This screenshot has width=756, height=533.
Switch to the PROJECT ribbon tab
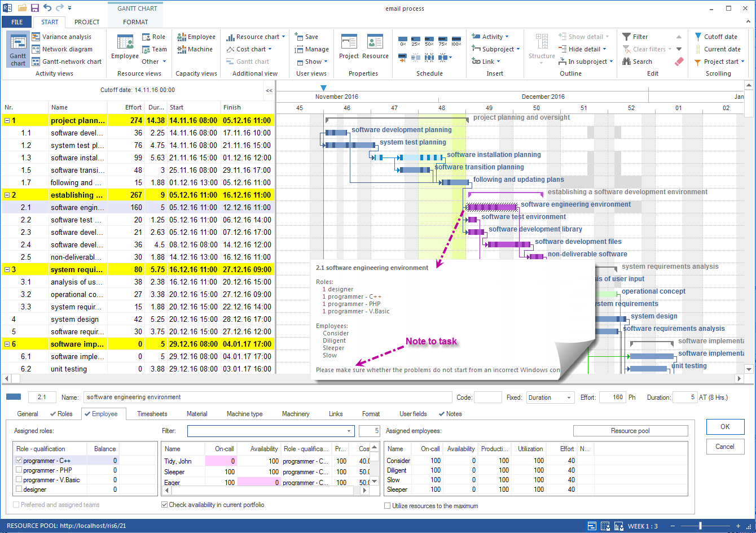87,22
